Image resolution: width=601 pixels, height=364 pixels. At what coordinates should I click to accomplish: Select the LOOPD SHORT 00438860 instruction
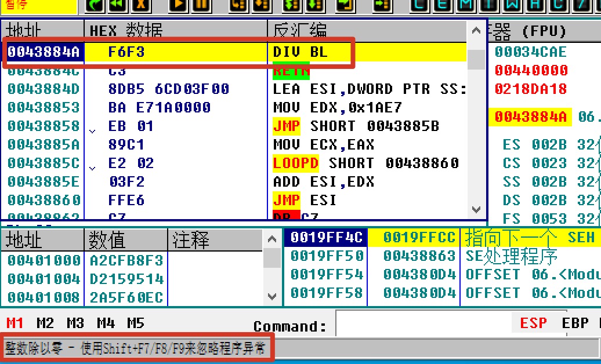tap(365, 163)
